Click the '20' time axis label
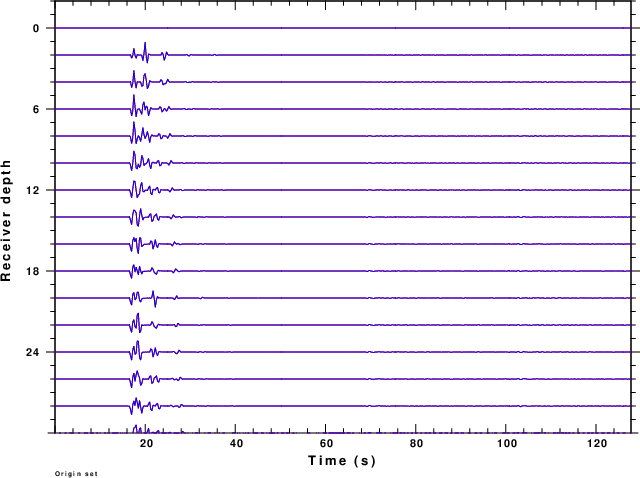Screen dimensions: 640x478 click(146, 444)
